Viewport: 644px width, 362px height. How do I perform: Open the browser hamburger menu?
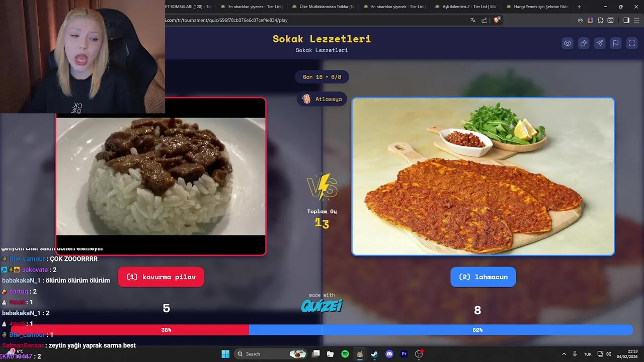(x=636, y=20)
